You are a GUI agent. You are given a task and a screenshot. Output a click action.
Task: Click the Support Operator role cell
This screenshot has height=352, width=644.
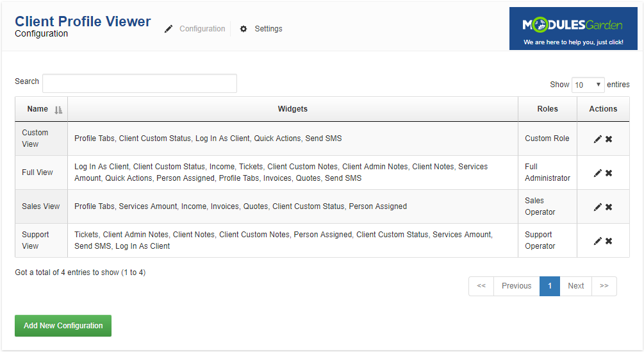click(547, 240)
